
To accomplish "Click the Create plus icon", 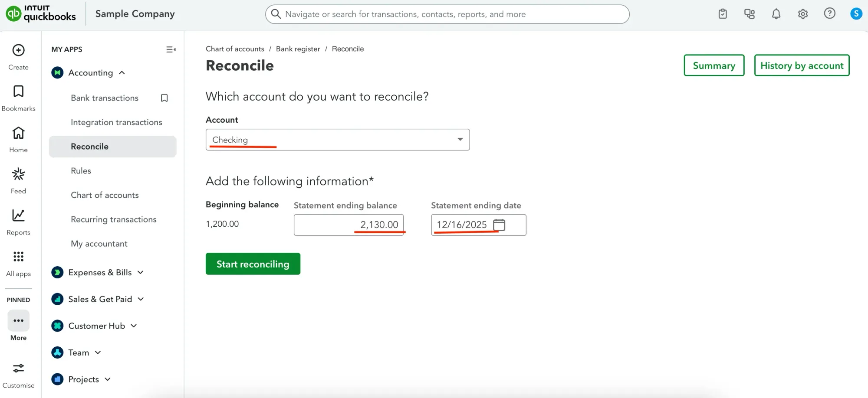I will coord(18,50).
